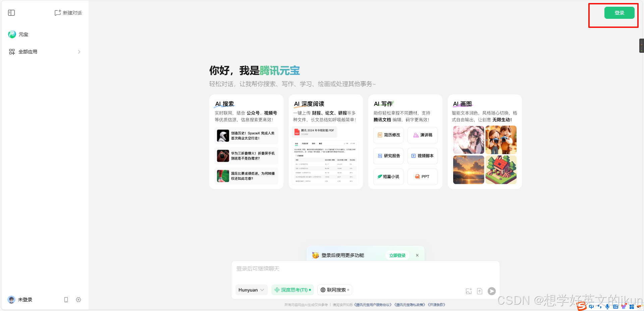644x311 pixels.
Task: Click the IME punctuation mode icon
Action: pos(599,307)
